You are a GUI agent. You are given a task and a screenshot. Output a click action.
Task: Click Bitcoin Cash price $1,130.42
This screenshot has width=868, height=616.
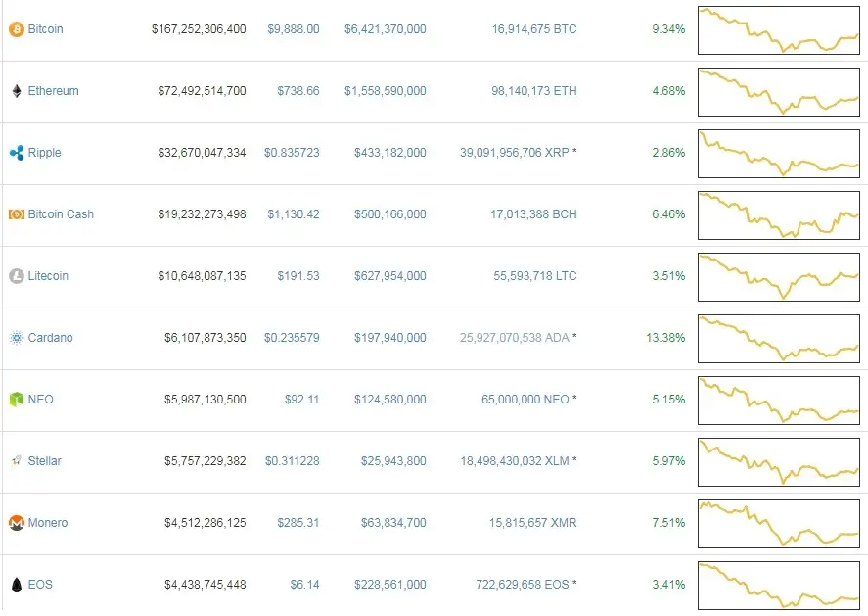point(294,214)
